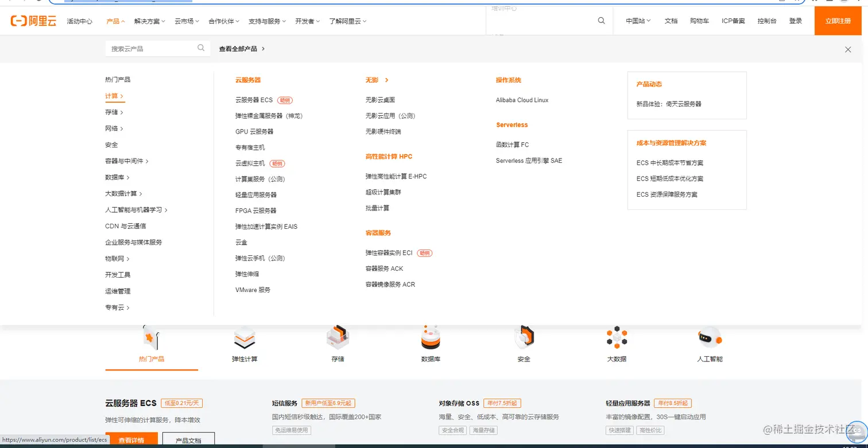The image size is (868, 448).
Task: Open GPU 云服务器 product link
Action: (x=254, y=131)
